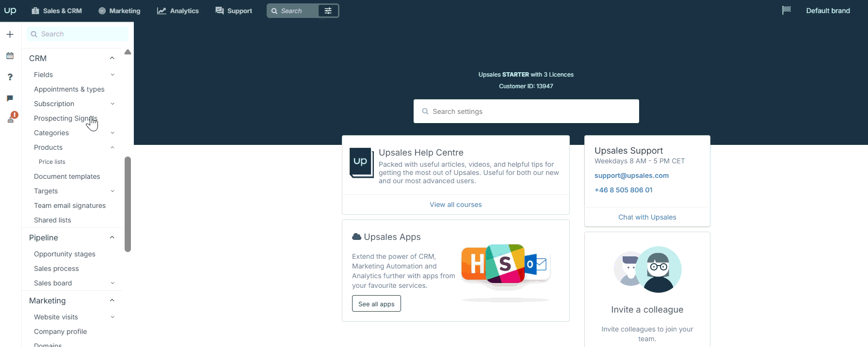This screenshot has width=868, height=347.
Task: Collapse the CRM section
Action: (112, 58)
